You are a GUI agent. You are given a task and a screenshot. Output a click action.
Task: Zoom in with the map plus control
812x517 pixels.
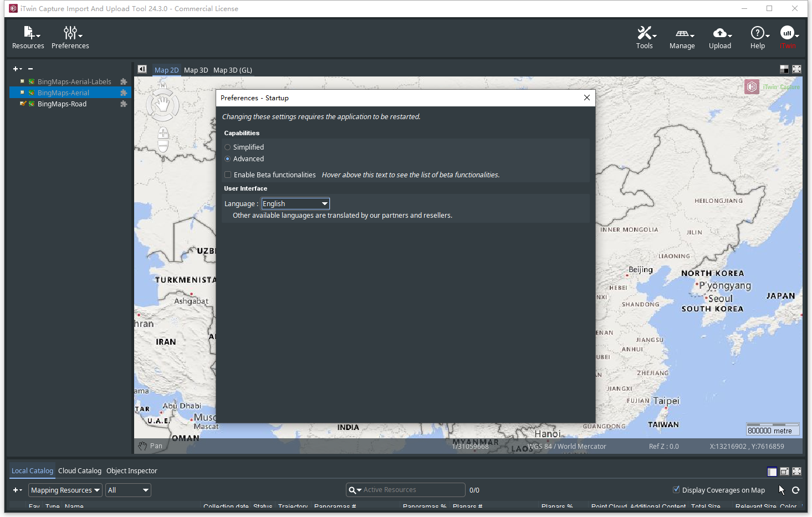pos(163,133)
